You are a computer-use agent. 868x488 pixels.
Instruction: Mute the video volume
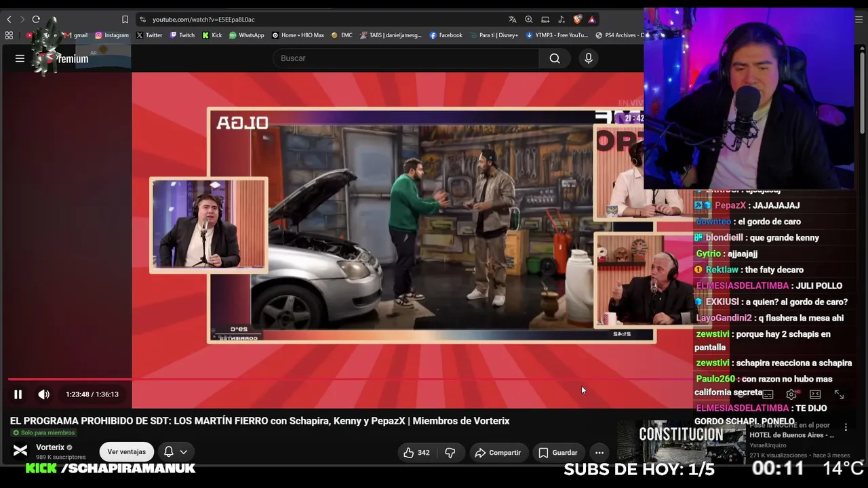click(43, 394)
